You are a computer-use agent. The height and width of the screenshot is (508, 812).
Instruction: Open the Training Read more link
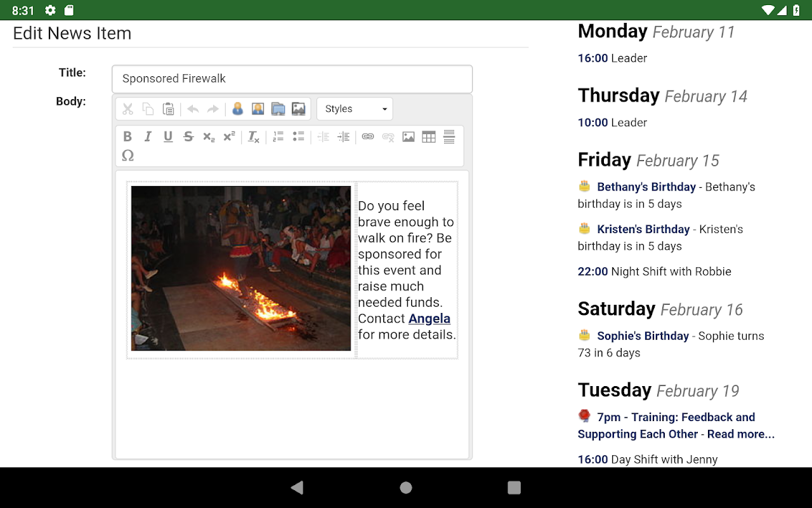coord(740,434)
